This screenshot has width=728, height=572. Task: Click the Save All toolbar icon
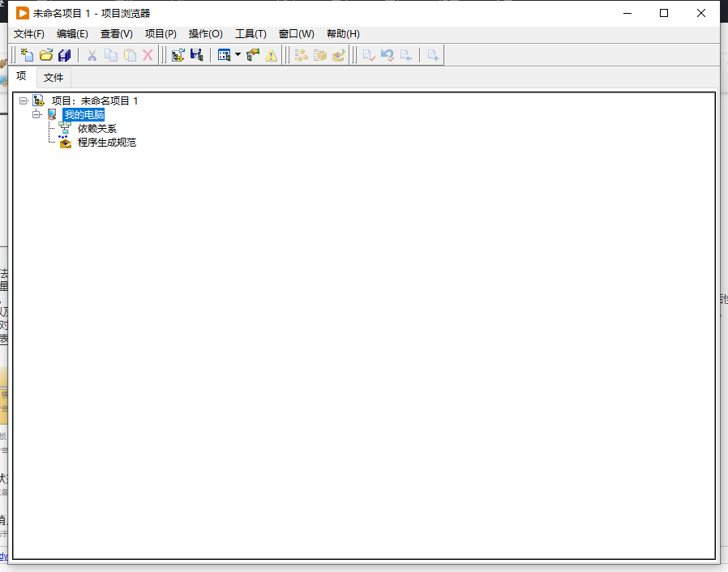(x=65, y=55)
